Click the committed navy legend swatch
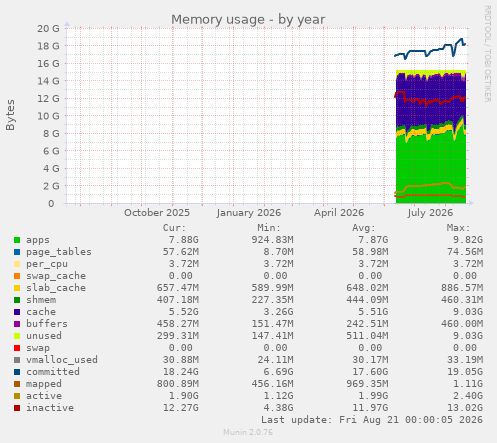This screenshot has height=443, width=497. pos(17,372)
